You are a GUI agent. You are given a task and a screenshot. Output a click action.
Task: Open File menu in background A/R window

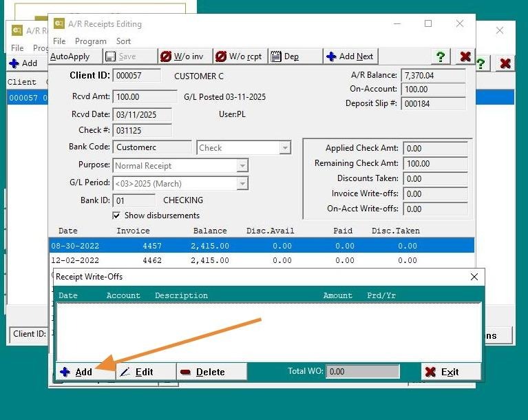pyautogui.click(x=17, y=48)
